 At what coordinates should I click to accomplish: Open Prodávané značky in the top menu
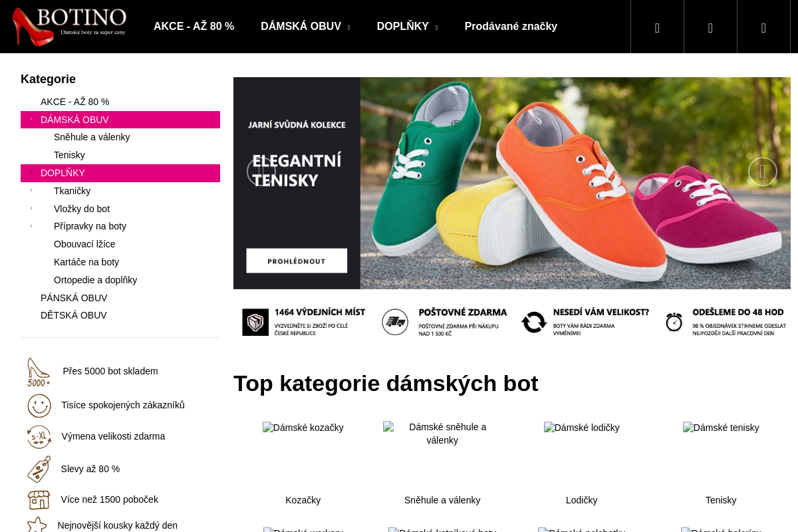[x=511, y=27]
